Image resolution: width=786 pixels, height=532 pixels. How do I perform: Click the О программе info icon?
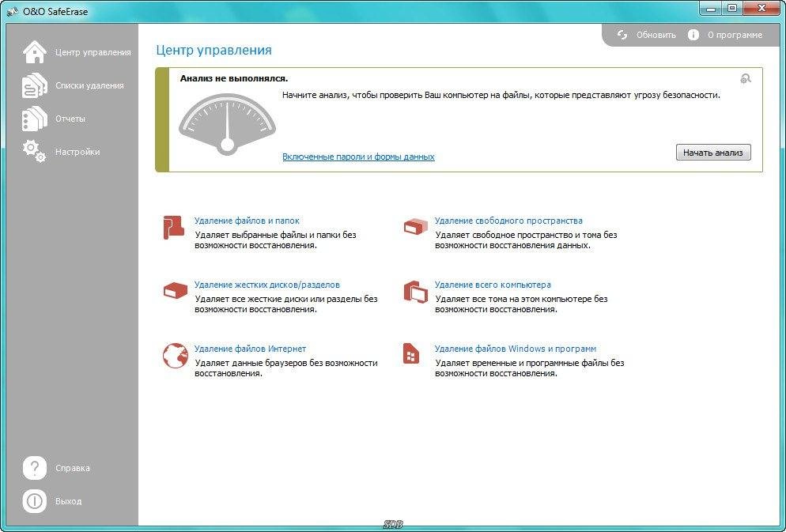coord(693,35)
